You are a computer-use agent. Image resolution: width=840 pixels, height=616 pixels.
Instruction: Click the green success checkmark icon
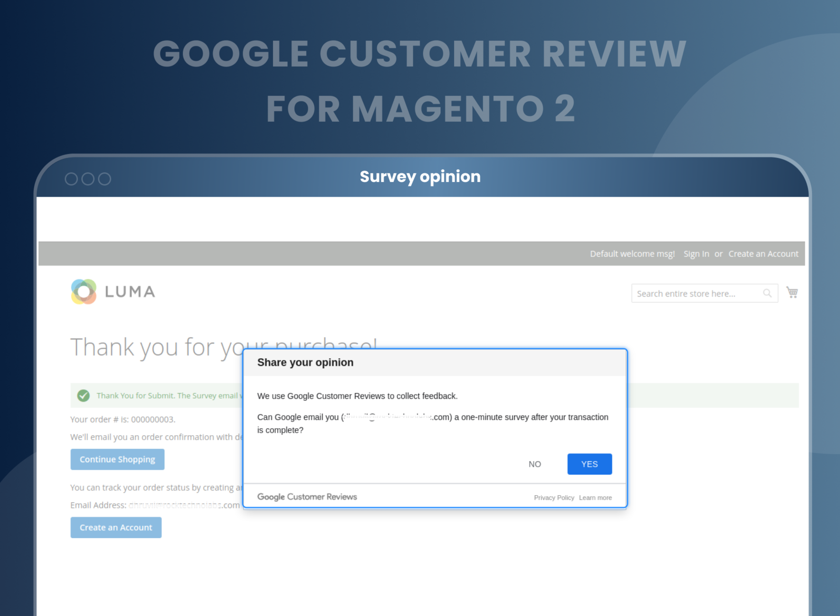point(83,396)
